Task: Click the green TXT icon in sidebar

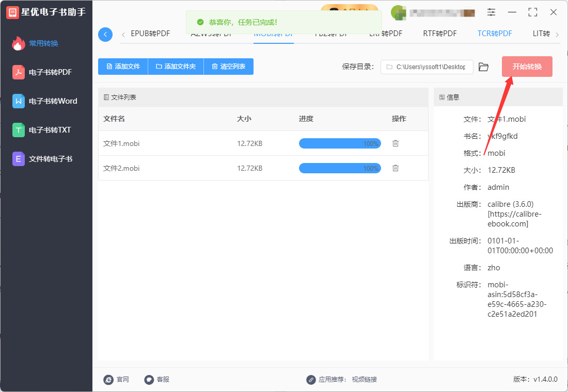Action: pyautogui.click(x=19, y=130)
